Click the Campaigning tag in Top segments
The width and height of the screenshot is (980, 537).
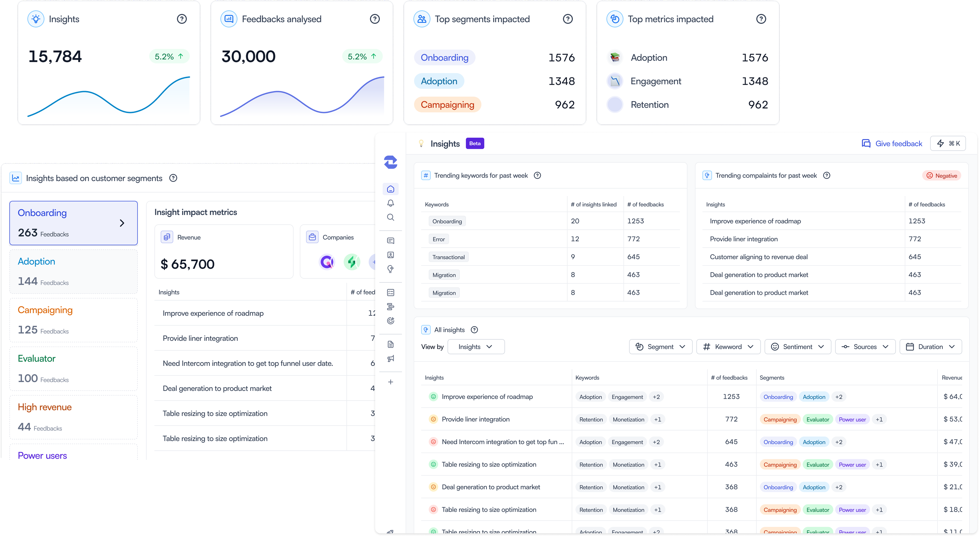click(x=447, y=105)
